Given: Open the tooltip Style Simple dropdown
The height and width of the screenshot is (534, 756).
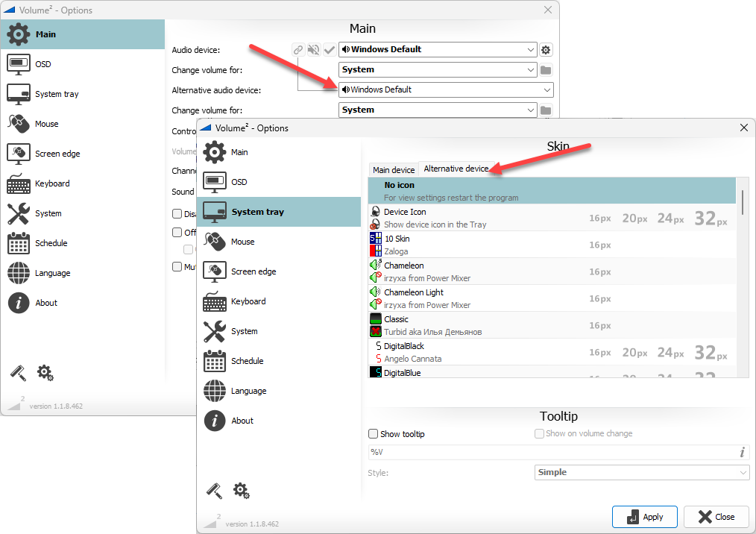Looking at the screenshot, I should coord(642,472).
